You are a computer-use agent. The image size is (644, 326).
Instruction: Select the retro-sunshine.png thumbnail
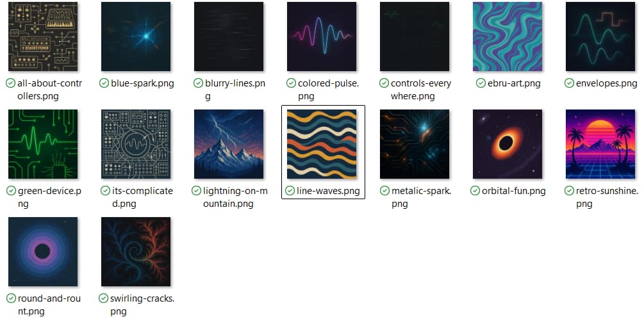600,143
